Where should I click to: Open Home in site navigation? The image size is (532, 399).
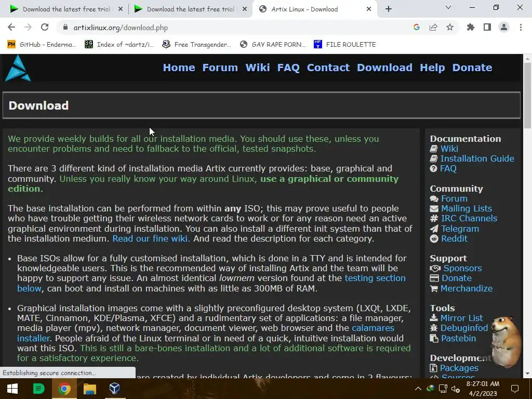tap(179, 68)
